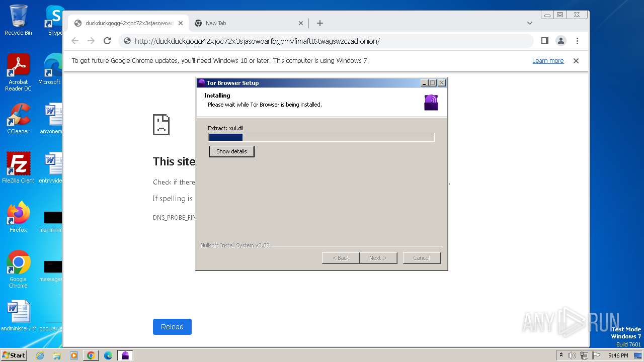Open the andminister.rtf desktop file
The width and height of the screenshot is (644, 362).
click(18, 316)
